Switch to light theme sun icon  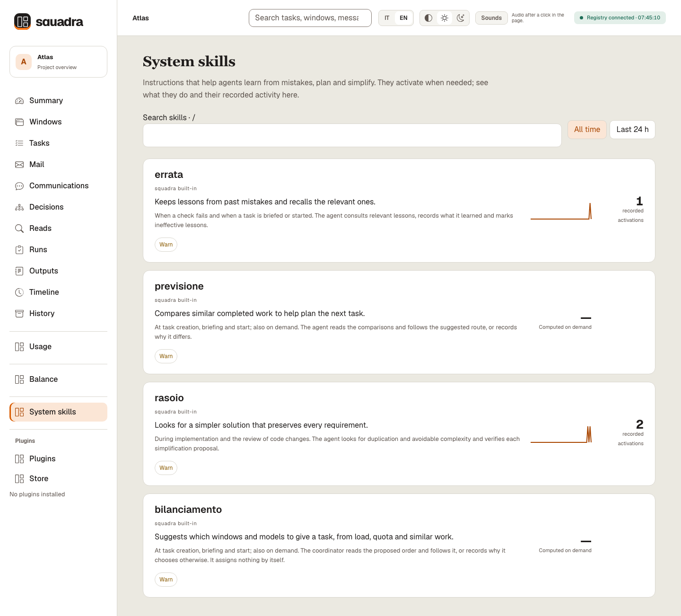tap(445, 18)
